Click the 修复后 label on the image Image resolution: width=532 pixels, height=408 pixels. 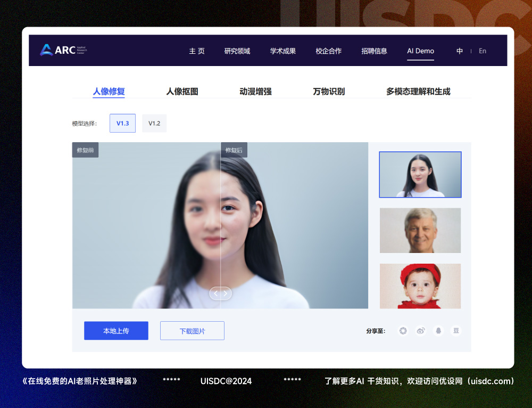pyautogui.click(x=234, y=150)
